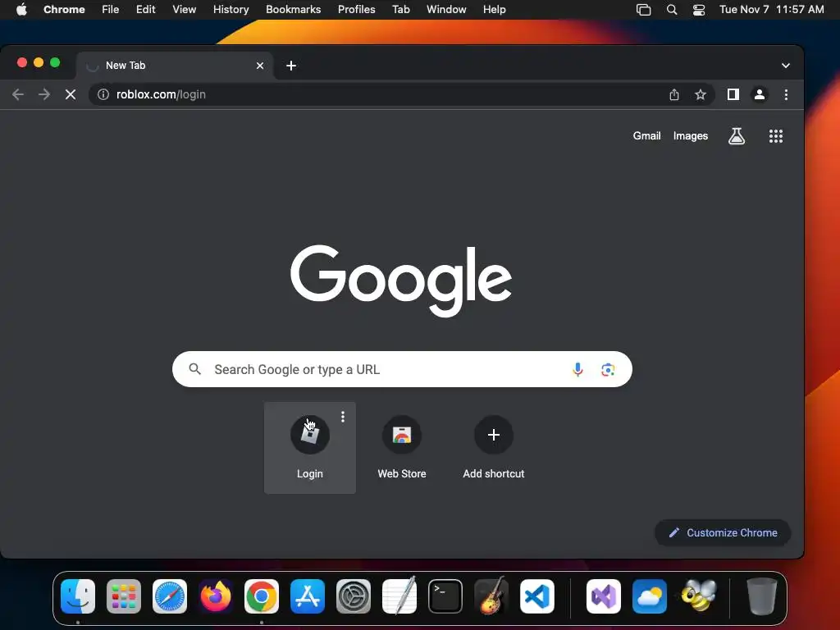Open the File menu
The image size is (840, 630).
point(111,10)
